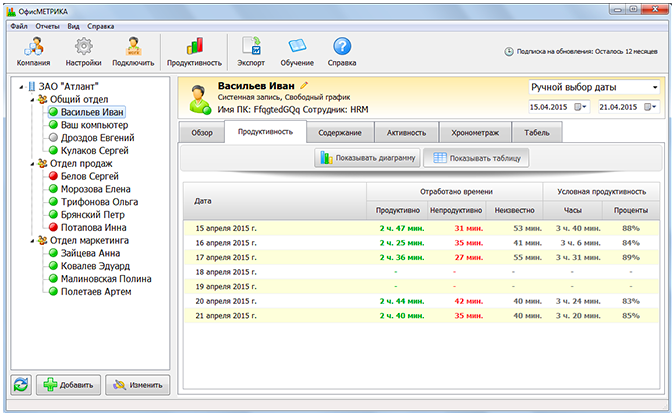
Task: Open start date 15.04.2015 calendar dropdown
Action: [582, 106]
